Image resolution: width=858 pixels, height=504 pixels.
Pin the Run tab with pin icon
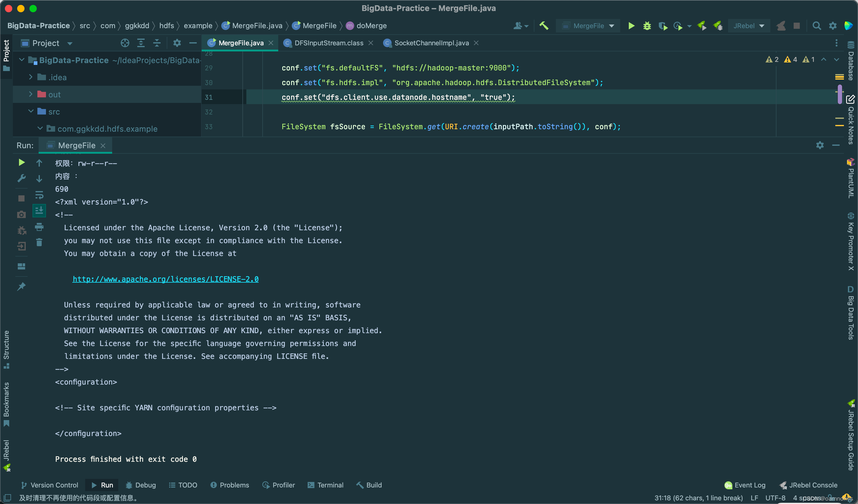(x=21, y=287)
